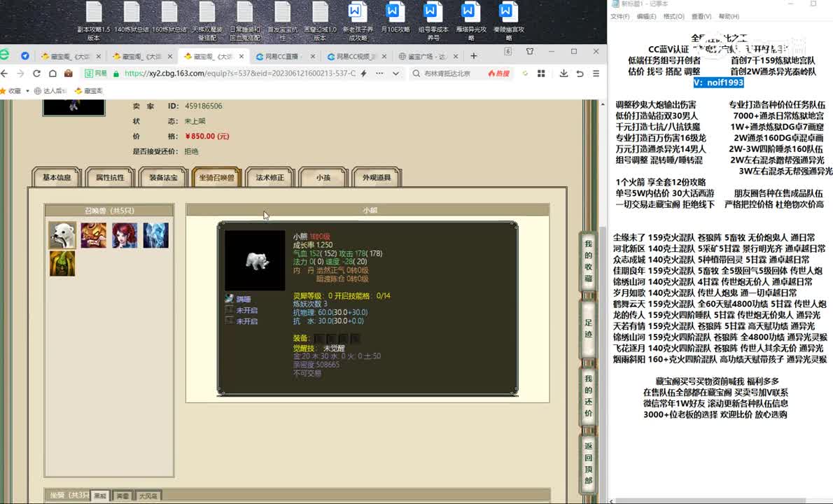Open the 基本信息 page tab
This screenshot has height=504, width=833.
56,177
